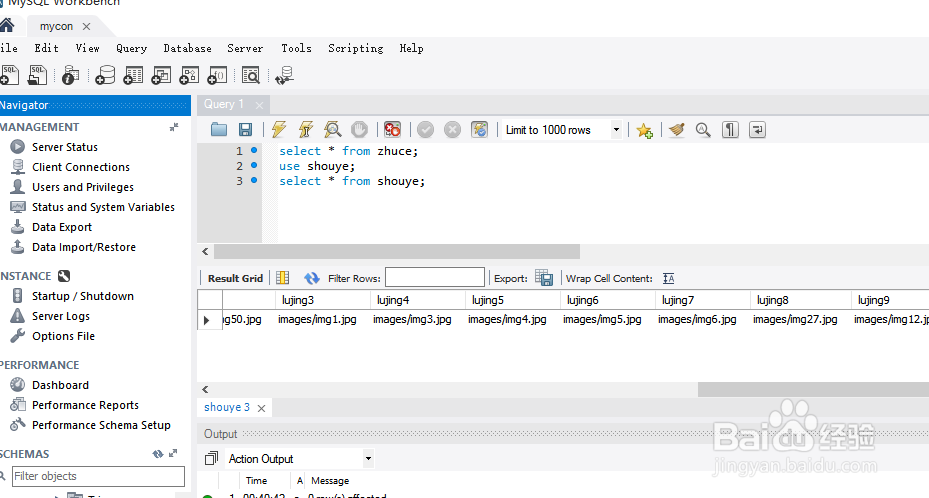The image size is (929, 498).
Task: Open the Server menu
Action: [x=245, y=49]
